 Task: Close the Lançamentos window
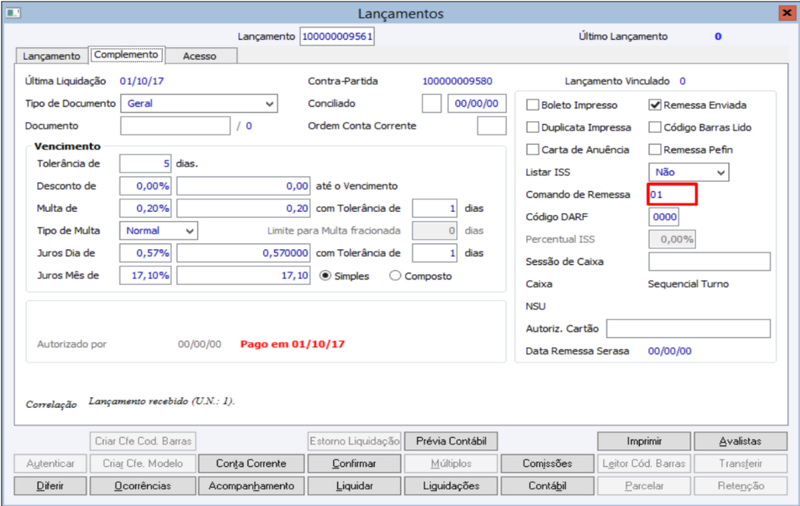click(x=787, y=13)
